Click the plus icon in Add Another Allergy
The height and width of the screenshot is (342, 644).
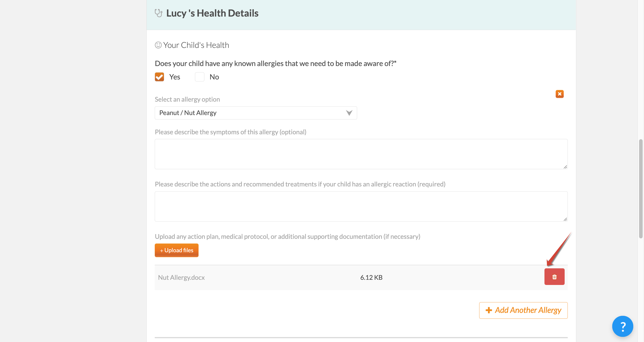click(489, 310)
